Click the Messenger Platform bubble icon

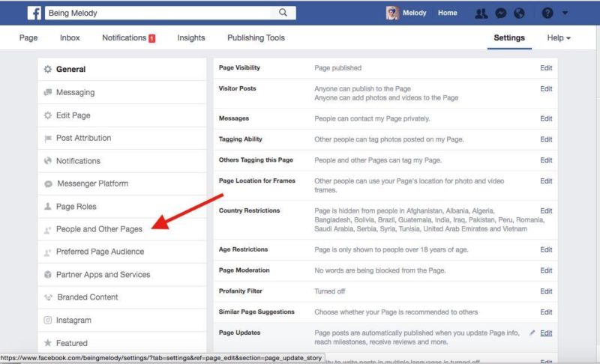(48, 184)
